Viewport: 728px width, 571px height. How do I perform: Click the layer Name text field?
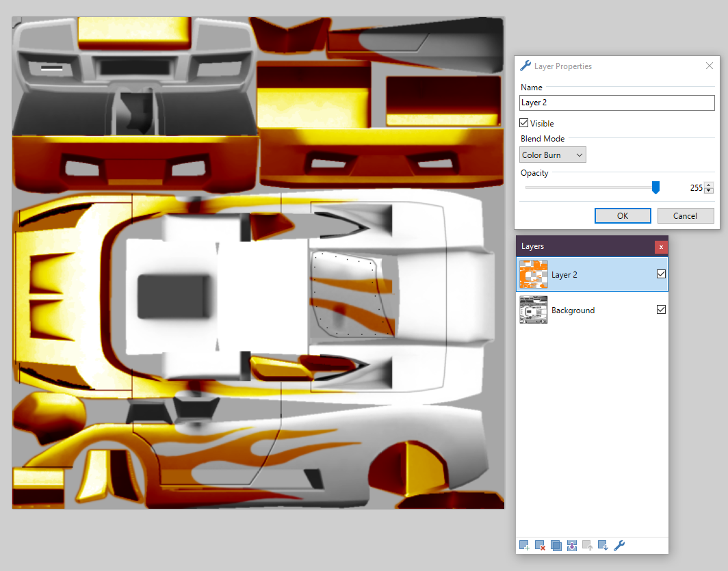pyautogui.click(x=616, y=103)
